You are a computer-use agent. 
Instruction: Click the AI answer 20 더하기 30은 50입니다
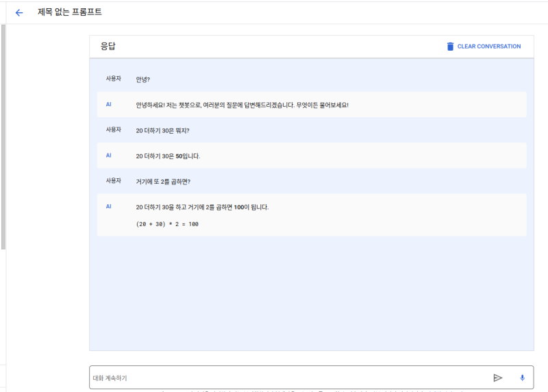coord(168,156)
